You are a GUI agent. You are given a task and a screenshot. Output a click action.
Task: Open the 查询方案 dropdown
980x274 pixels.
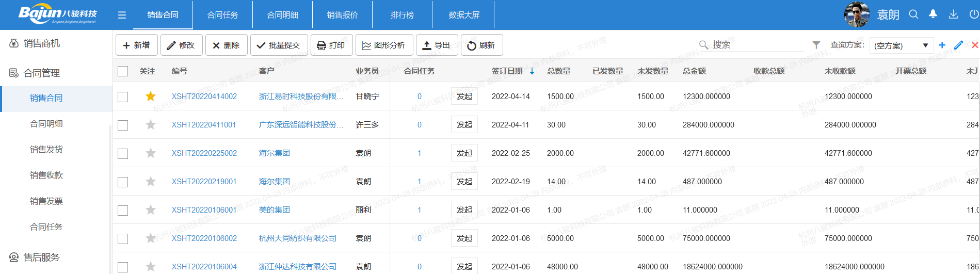click(901, 45)
